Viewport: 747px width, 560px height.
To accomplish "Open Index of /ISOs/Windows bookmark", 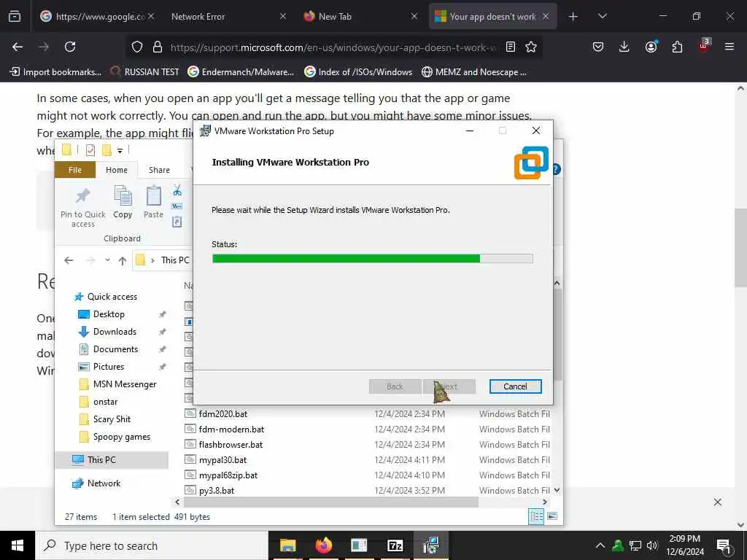I will (x=358, y=72).
